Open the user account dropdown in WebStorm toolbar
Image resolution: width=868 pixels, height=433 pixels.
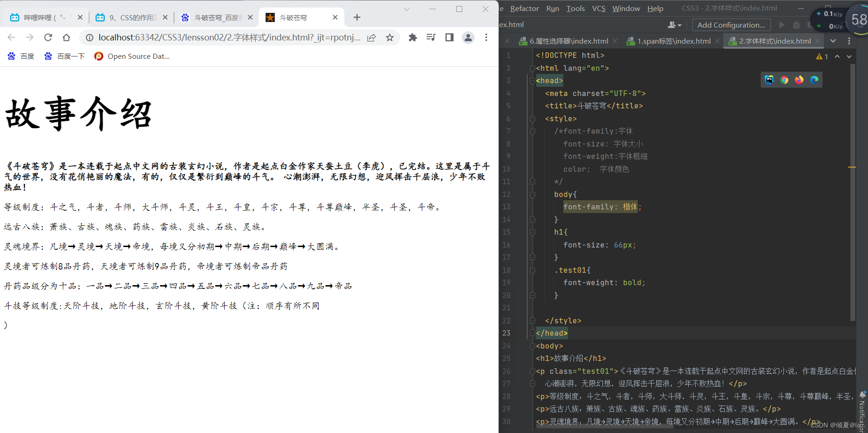[x=674, y=25]
